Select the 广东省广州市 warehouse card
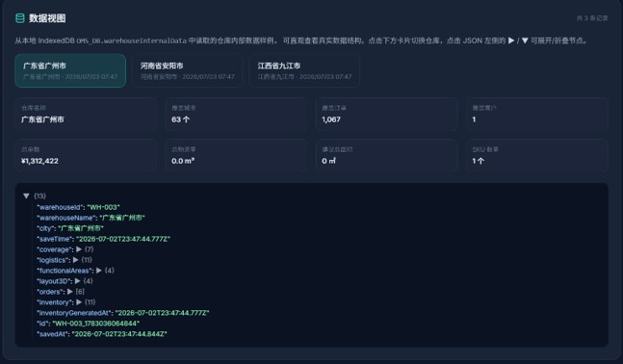Viewport: 623px width, 364px height. click(70, 70)
